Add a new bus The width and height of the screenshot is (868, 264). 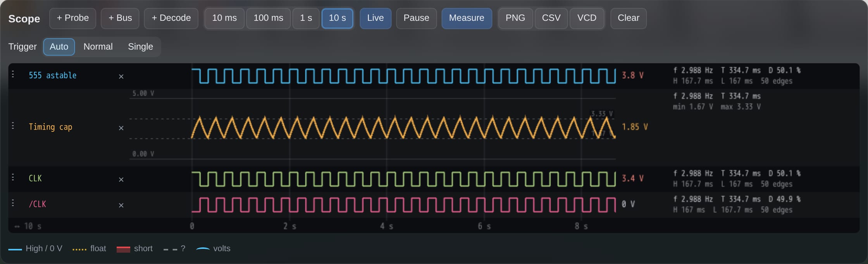point(120,18)
